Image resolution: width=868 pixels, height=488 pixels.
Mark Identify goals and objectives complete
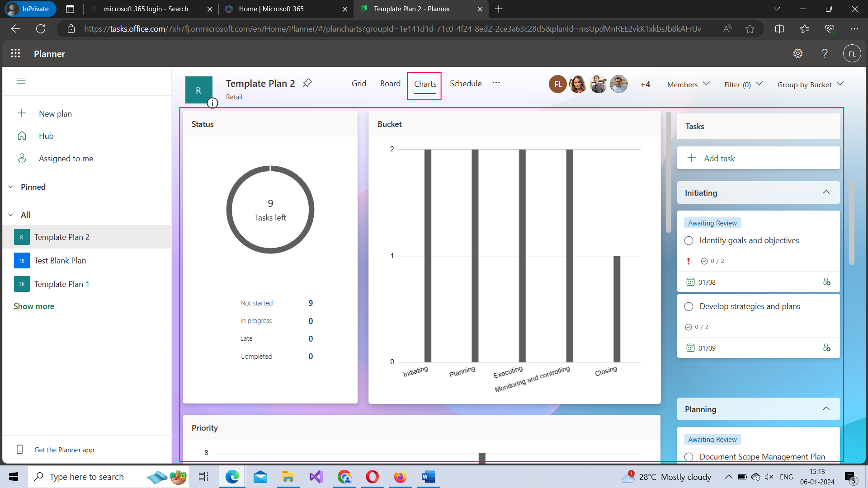689,240
